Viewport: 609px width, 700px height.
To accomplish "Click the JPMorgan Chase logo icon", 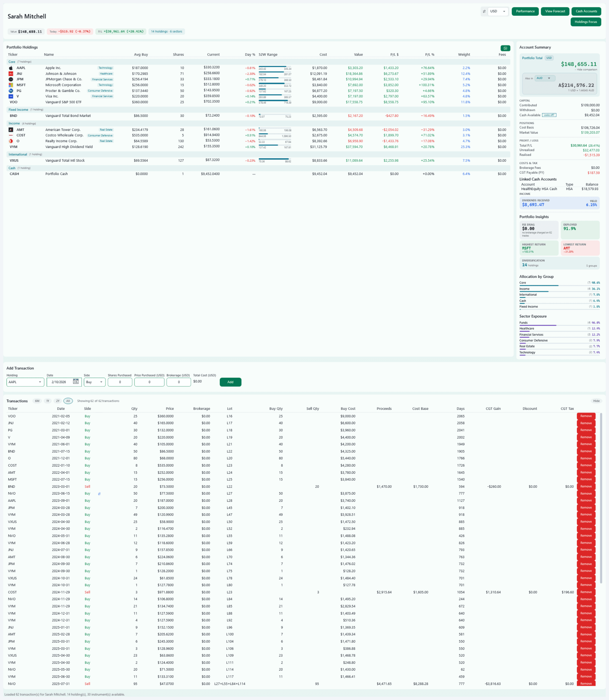I will (x=11, y=79).
